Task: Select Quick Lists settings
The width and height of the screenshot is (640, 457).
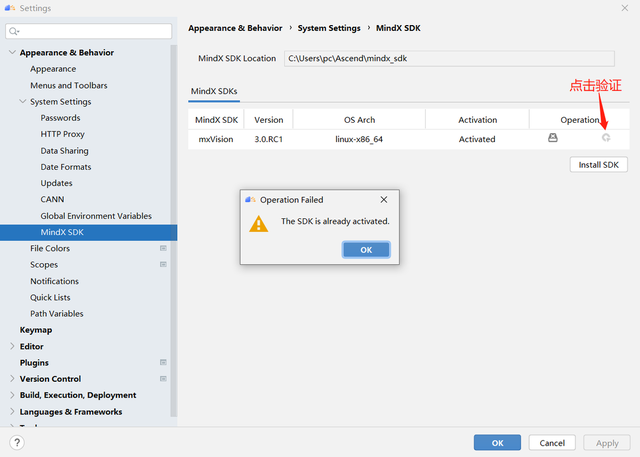Action: pyautogui.click(x=50, y=297)
